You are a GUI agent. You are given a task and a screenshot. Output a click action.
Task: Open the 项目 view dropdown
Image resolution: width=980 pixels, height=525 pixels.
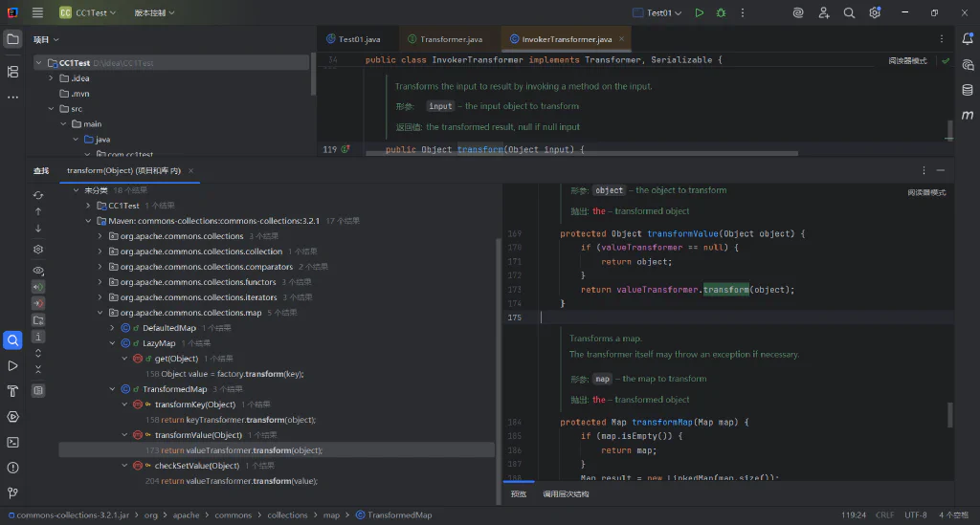point(46,39)
